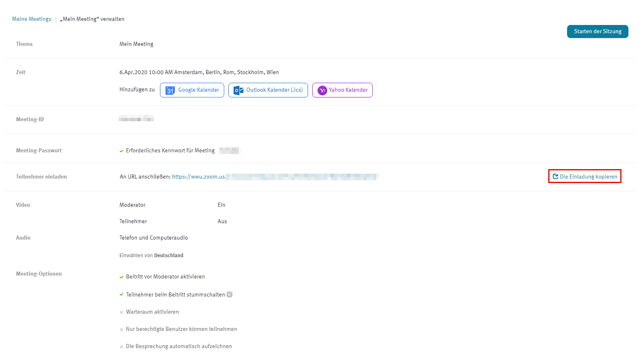Click the Video section label
644x353 pixels.
coord(23,205)
